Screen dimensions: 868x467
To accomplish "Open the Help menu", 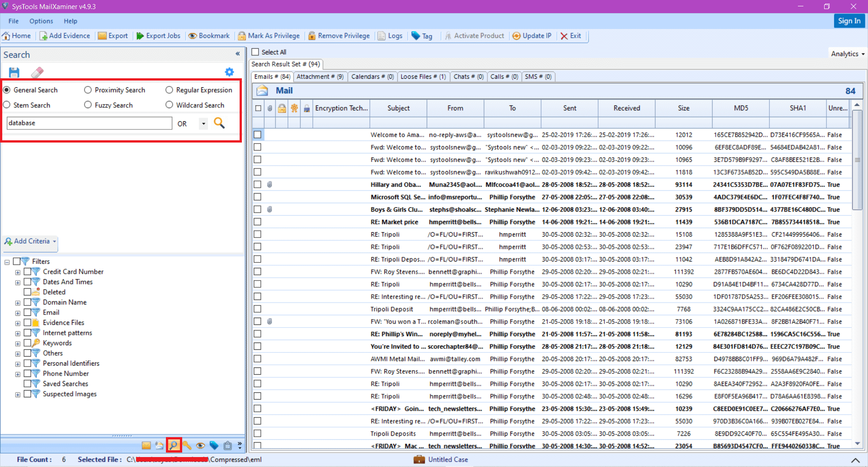I will (71, 21).
